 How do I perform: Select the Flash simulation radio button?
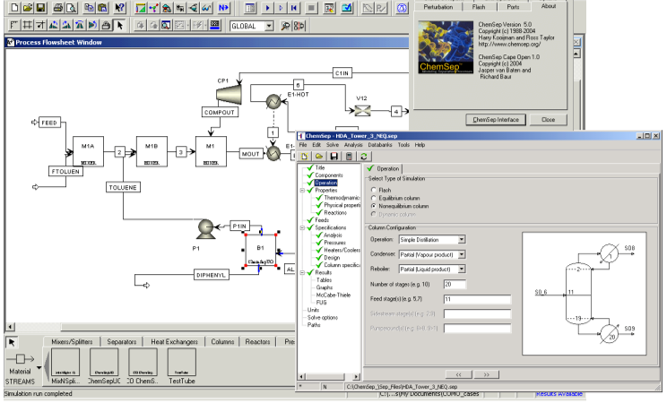(373, 190)
